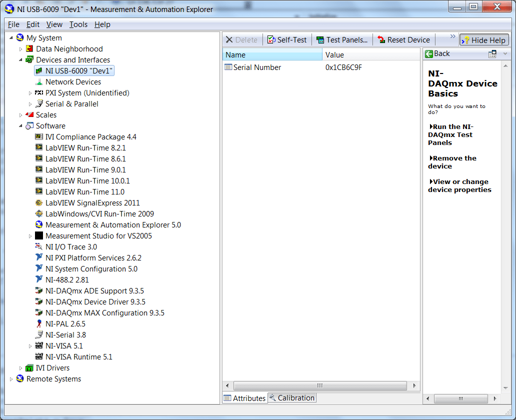Click the NI I/O Trace 3.0 icon
The height and width of the screenshot is (420, 516).
tap(39, 246)
